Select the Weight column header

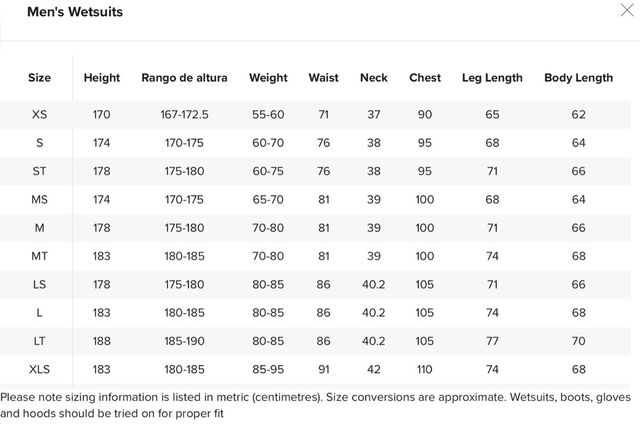tap(268, 78)
